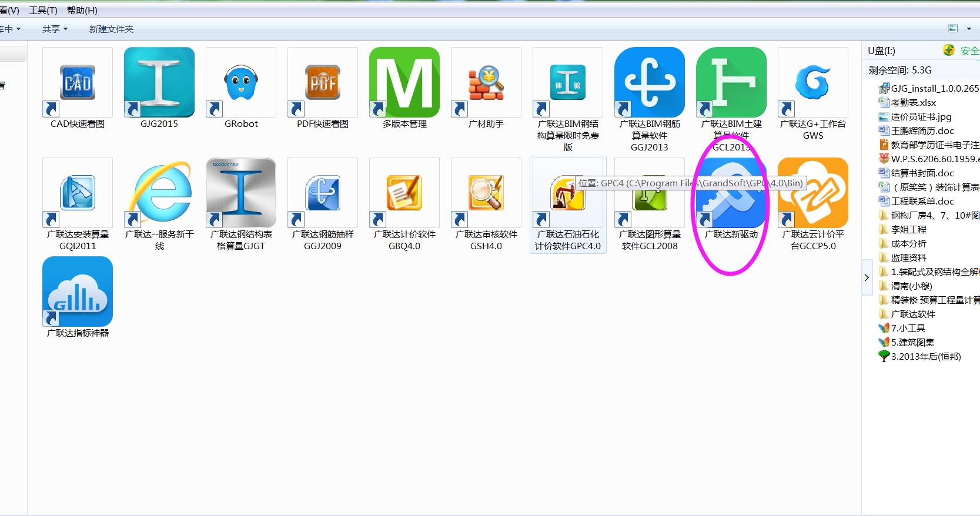Open GJG_install_1.0.0.265 file

click(x=928, y=88)
